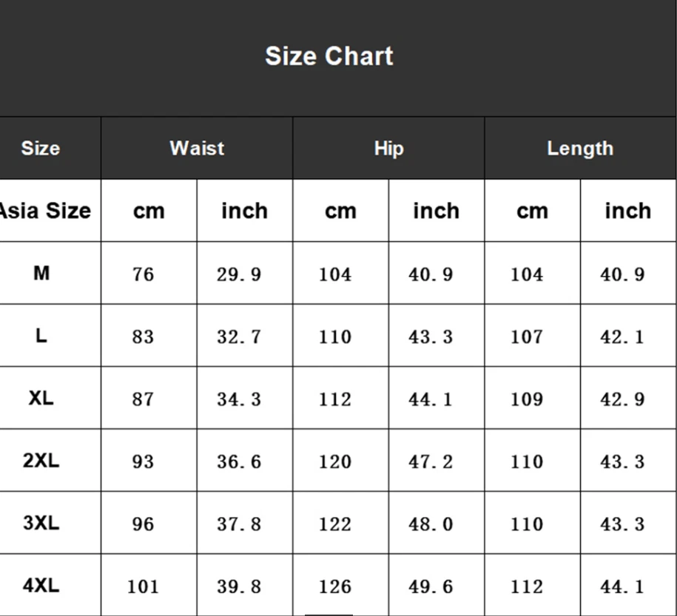Select the XL size row label
Viewport: 677px width, 616px height.
coord(41,398)
